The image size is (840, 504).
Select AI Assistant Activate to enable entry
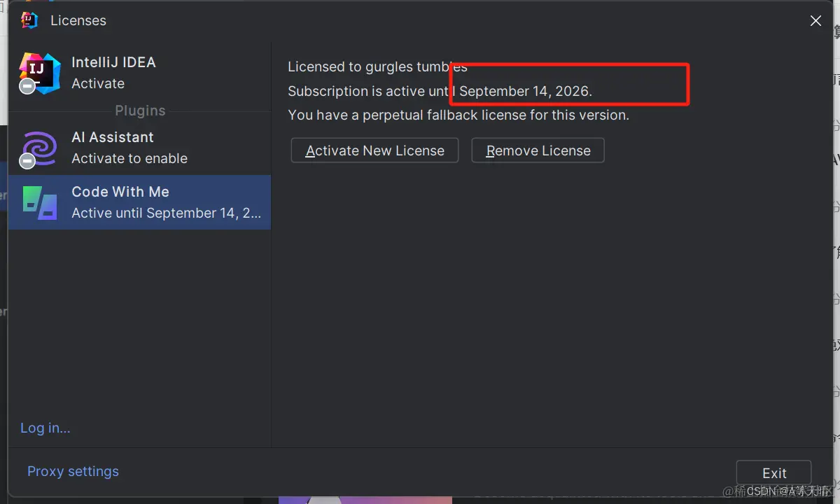139,148
